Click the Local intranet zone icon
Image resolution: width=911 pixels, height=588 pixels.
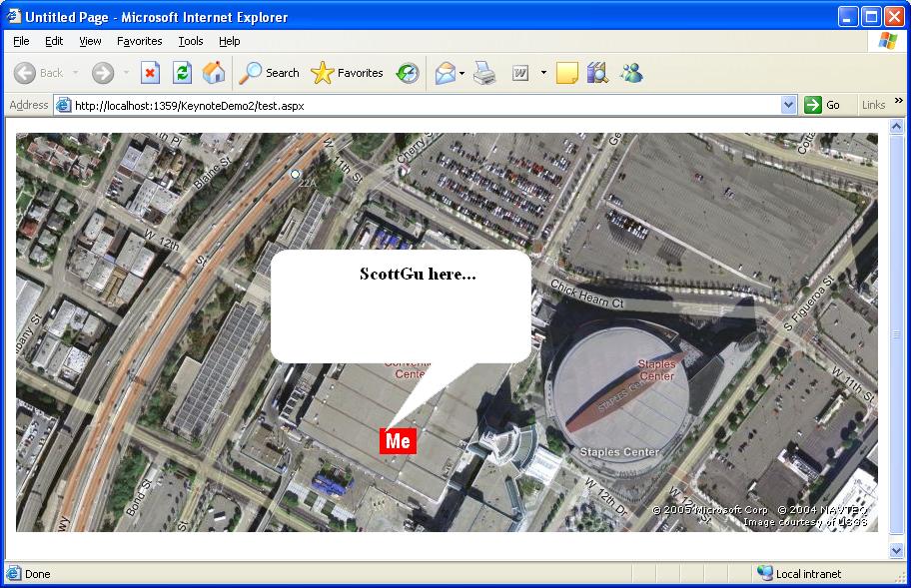coord(764,573)
